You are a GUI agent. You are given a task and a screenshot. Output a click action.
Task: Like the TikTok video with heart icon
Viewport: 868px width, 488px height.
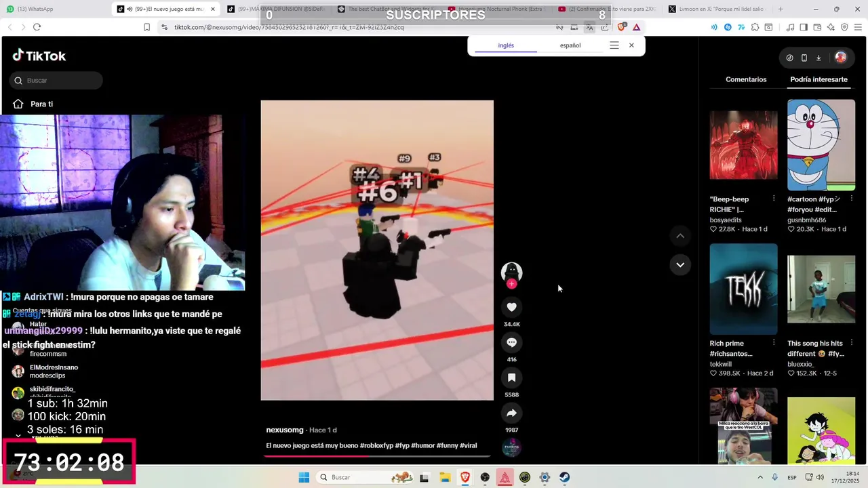[x=511, y=307]
